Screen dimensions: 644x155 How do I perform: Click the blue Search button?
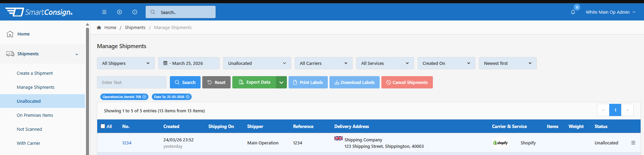coord(185,82)
